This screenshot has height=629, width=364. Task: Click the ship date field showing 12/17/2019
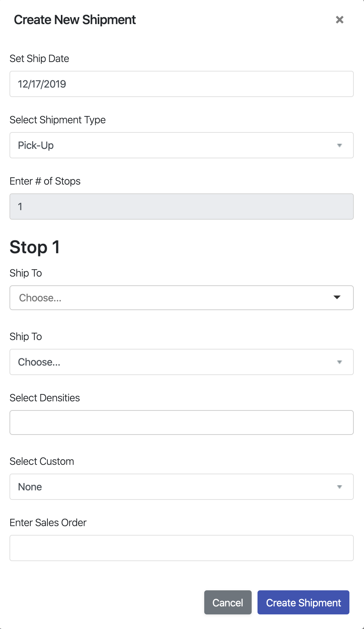tap(182, 84)
